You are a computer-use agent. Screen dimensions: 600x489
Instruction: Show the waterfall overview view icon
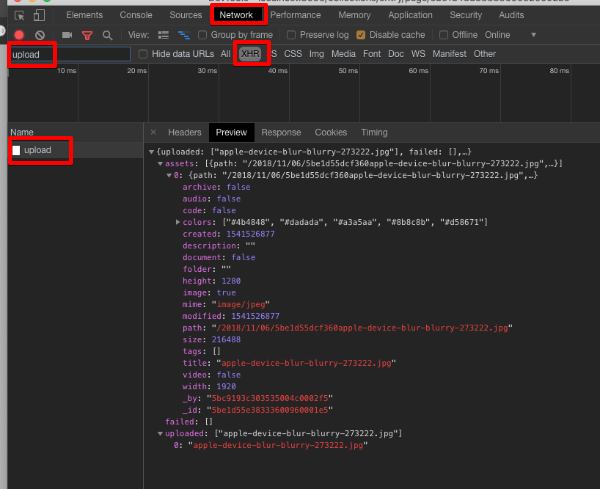click(184, 35)
